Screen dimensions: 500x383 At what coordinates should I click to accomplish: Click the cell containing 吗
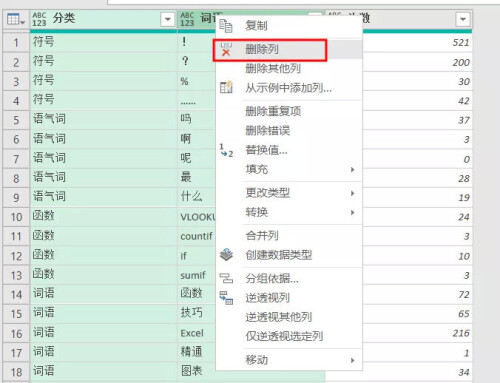coord(197,120)
